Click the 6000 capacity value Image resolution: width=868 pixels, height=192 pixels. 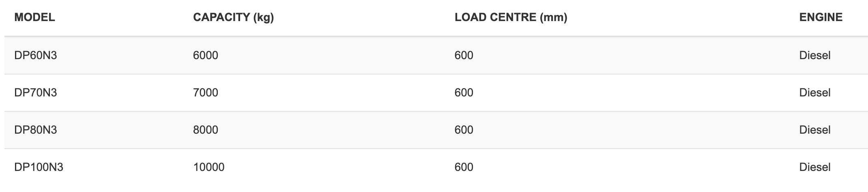(x=206, y=55)
